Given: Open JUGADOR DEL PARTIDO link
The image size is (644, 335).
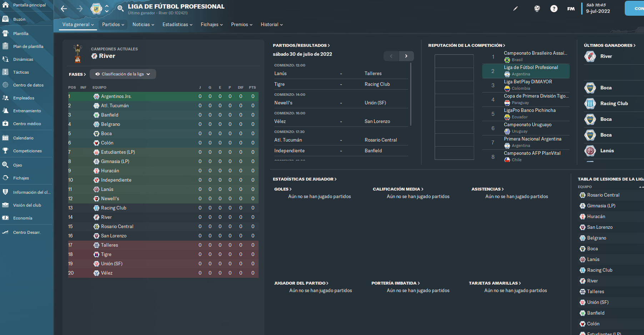Looking at the screenshot, I should (x=301, y=283).
